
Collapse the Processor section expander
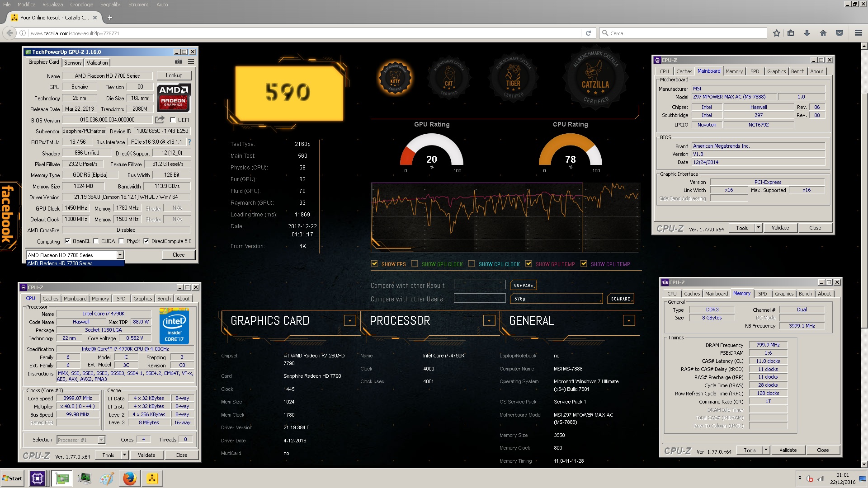point(489,321)
